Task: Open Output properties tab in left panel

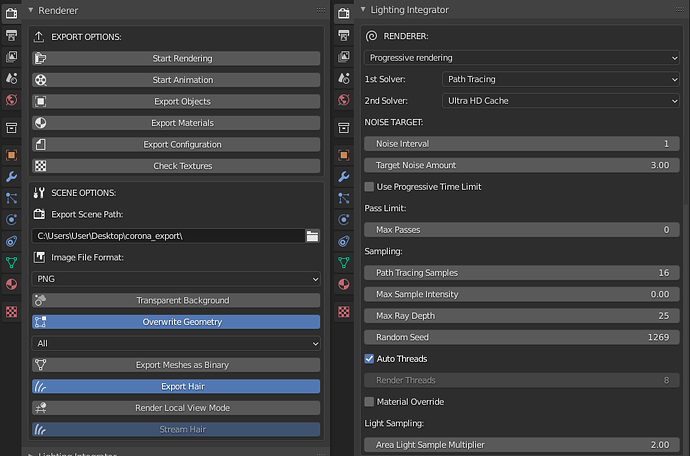Action: (11, 35)
